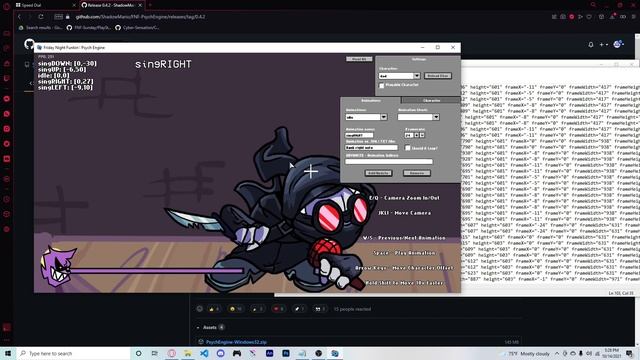The width and height of the screenshot is (640, 360).
Task: Open the Animations list dropdown arrow
Action: pos(384,117)
